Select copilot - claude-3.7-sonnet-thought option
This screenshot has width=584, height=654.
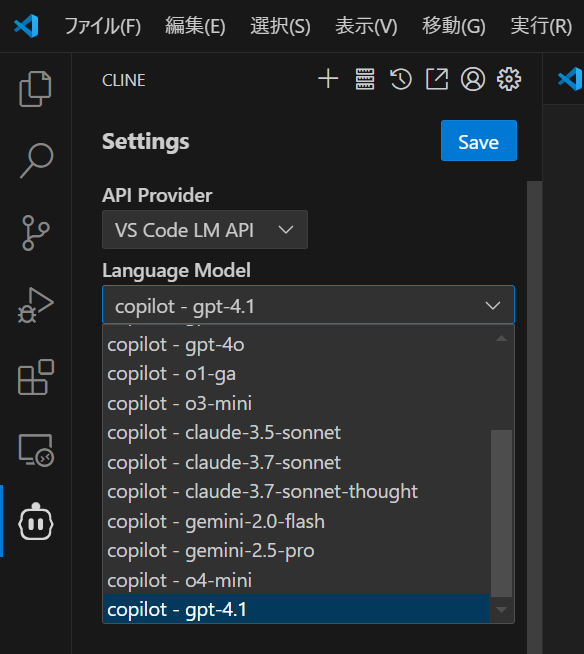[296, 491]
